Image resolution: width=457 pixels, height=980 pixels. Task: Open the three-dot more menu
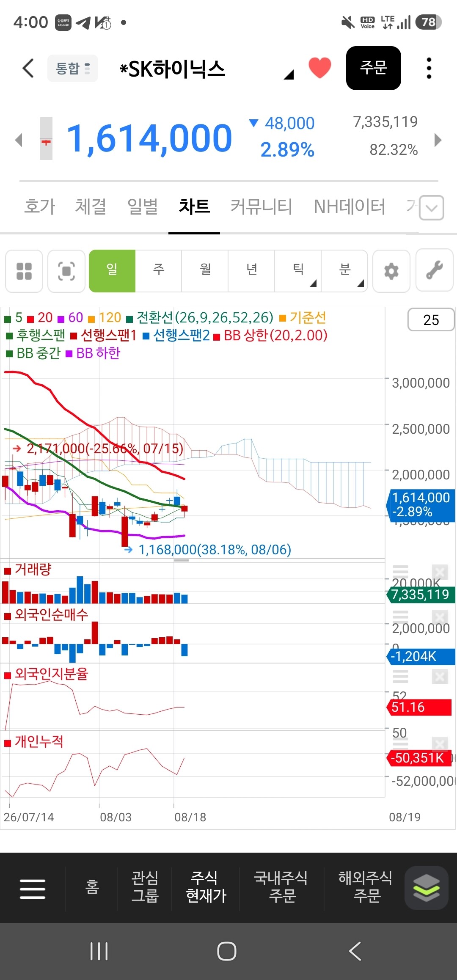429,68
